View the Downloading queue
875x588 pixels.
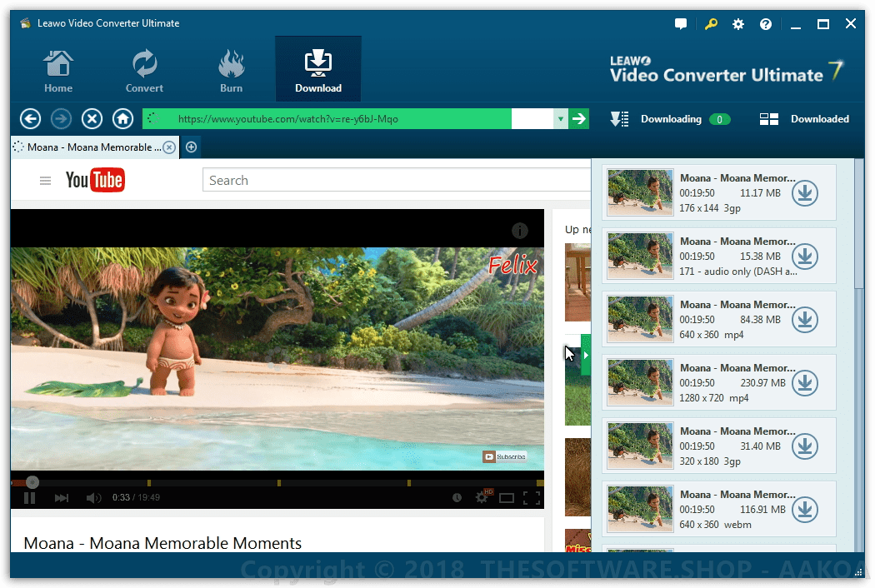(x=670, y=119)
